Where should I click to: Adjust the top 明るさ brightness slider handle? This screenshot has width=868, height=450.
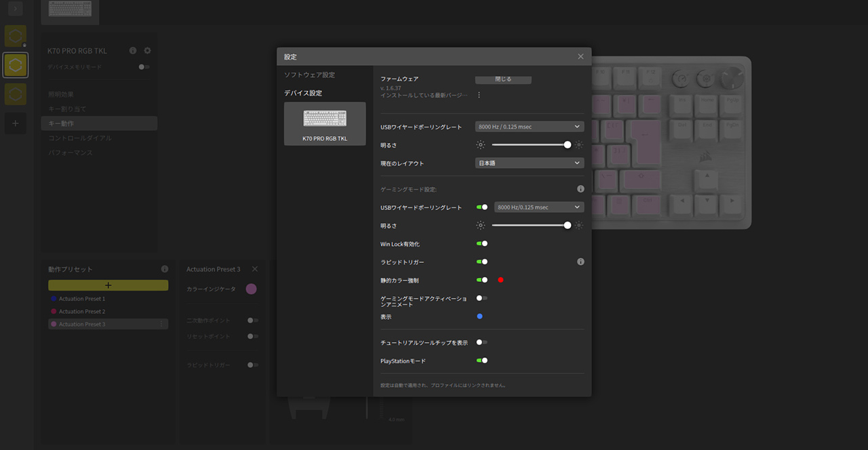click(568, 144)
